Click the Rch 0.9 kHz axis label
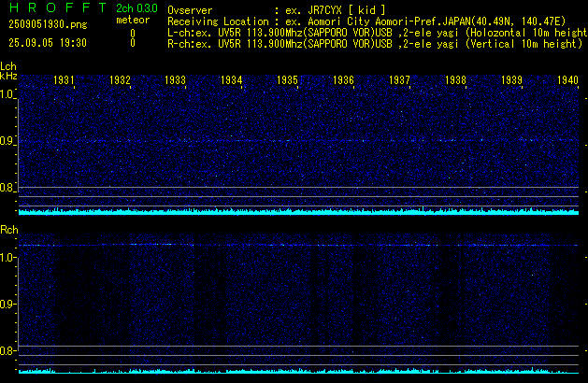This screenshot has height=383, width=588. tap(7, 304)
